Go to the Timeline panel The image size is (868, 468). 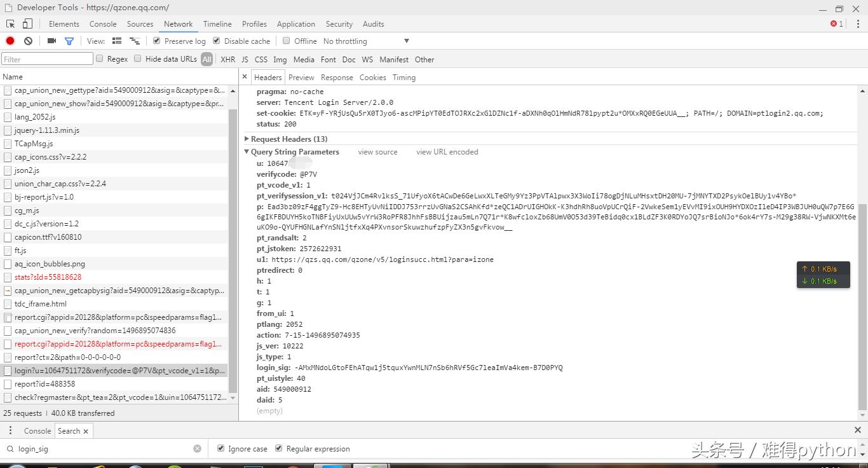click(217, 24)
